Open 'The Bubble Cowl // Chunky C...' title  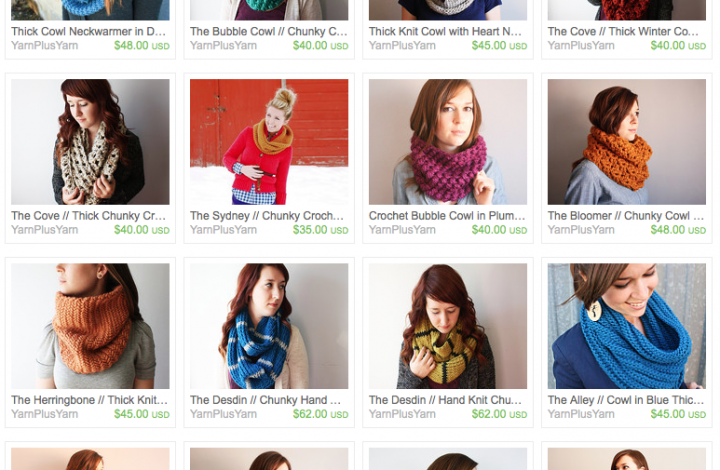click(269, 31)
